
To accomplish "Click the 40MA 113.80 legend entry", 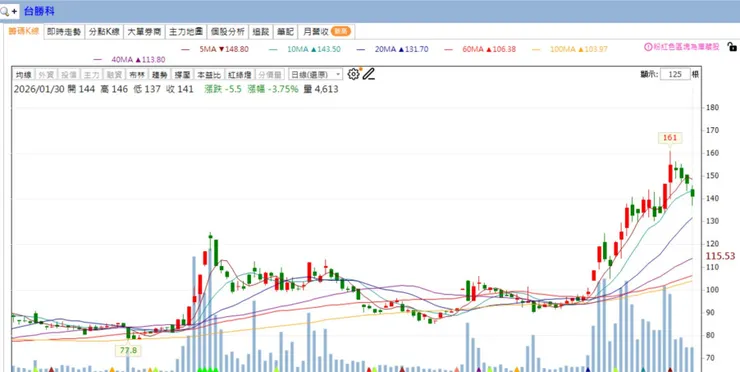I will tap(129, 60).
